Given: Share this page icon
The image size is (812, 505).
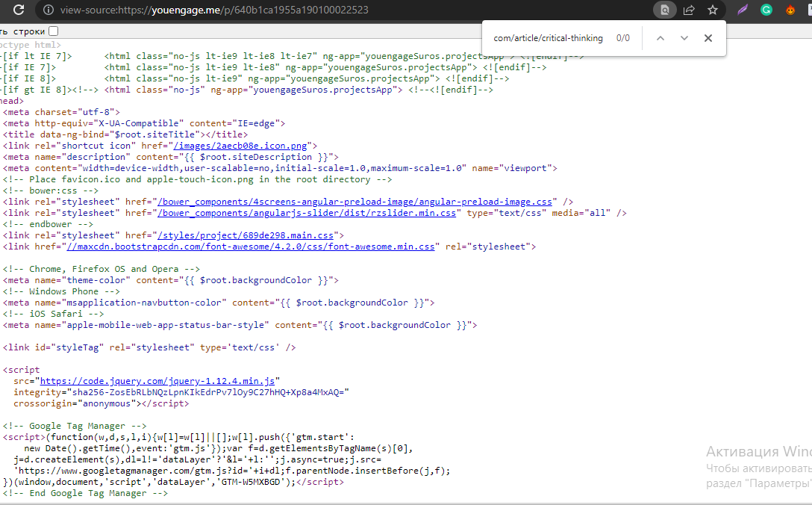Looking at the screenshot, I should [689, 10].
